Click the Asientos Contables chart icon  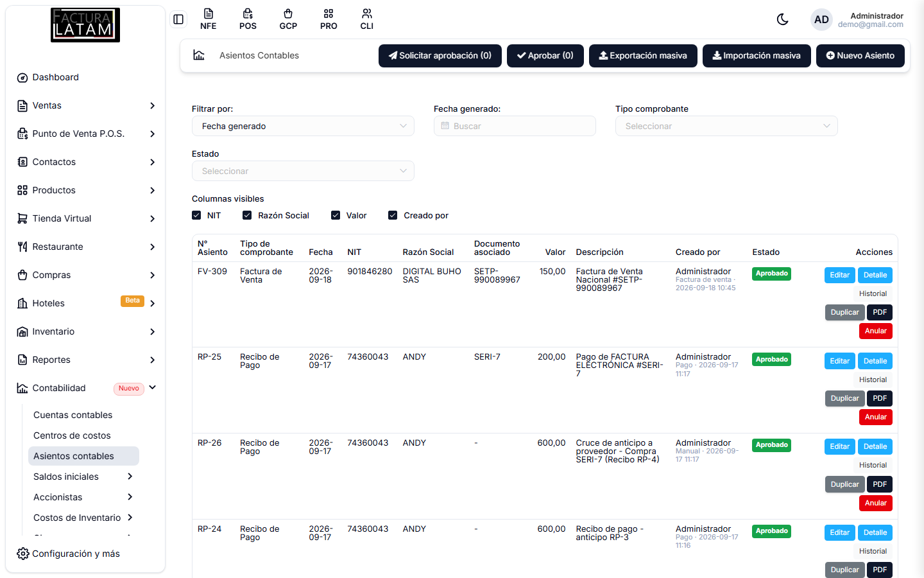pos(199,55)
